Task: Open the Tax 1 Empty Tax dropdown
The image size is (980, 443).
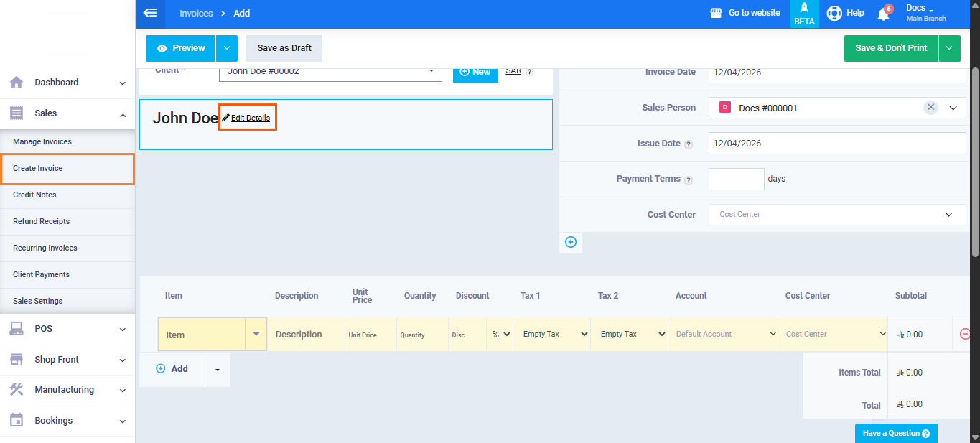Action: tap(551, 334)
